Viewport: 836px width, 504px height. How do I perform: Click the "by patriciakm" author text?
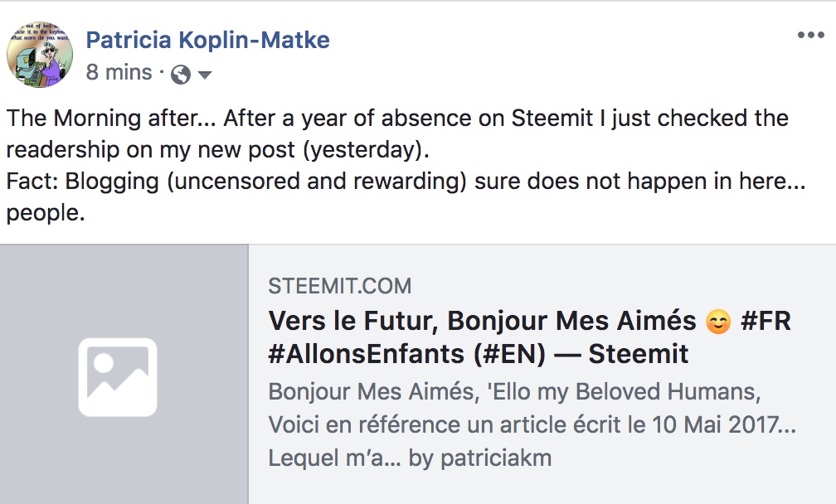[479, 458]
